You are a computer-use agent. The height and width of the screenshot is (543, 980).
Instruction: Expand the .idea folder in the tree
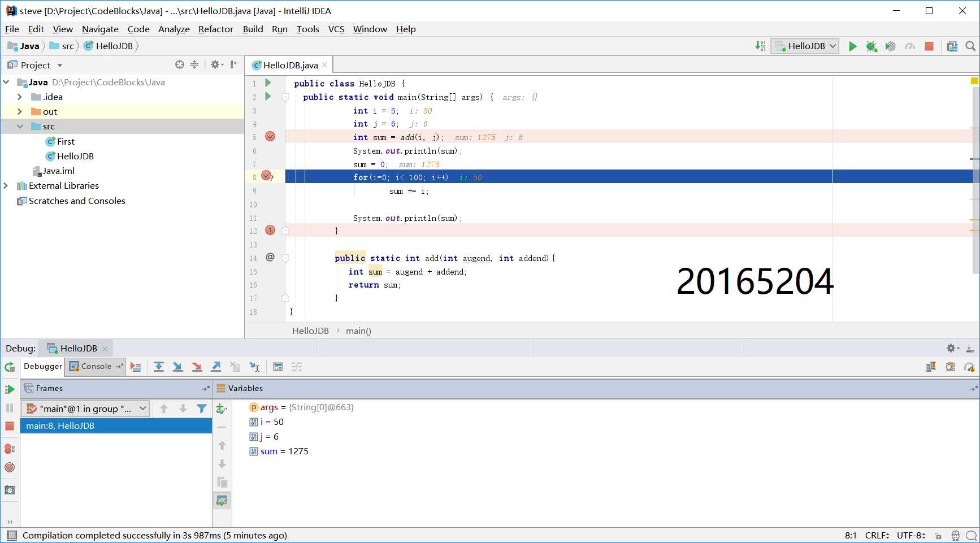(x=20, y=97)
